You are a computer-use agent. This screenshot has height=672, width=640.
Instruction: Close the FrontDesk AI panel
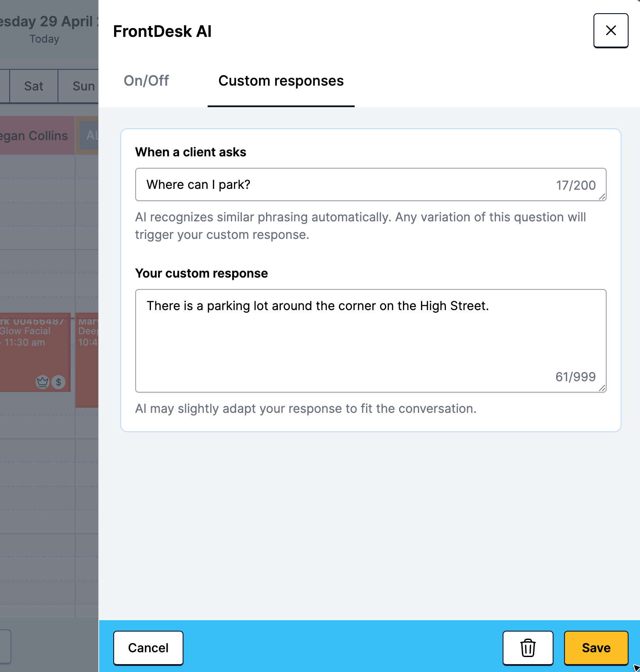coord(611,31)
